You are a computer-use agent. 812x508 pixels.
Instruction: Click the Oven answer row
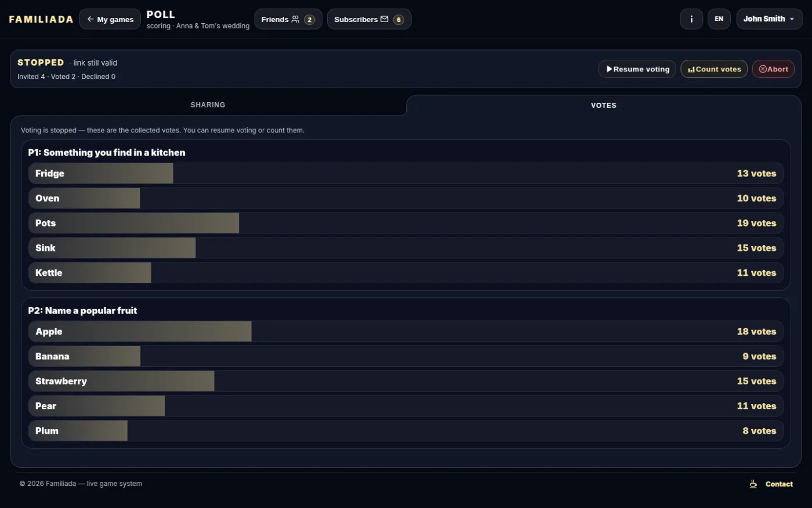pos(406,199)
